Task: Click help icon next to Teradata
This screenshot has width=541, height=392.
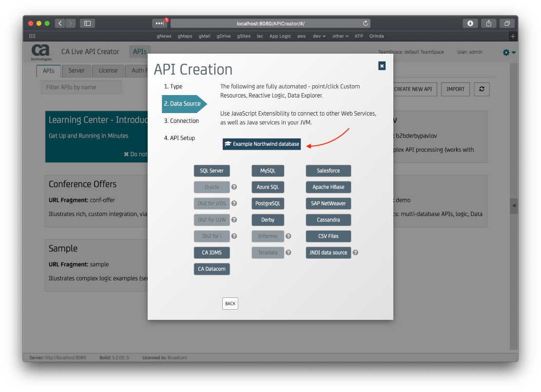Action: [288, 253]
